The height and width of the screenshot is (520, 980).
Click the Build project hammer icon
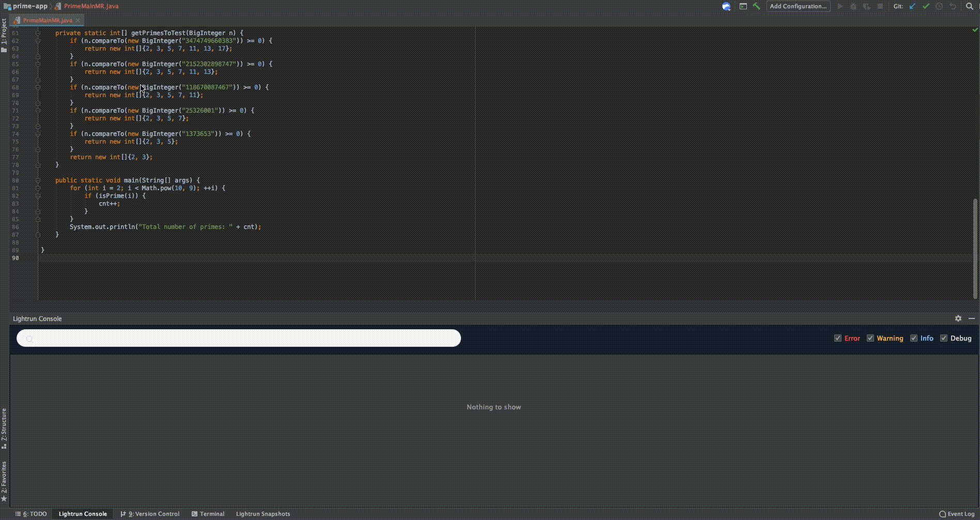pos(756,6)
